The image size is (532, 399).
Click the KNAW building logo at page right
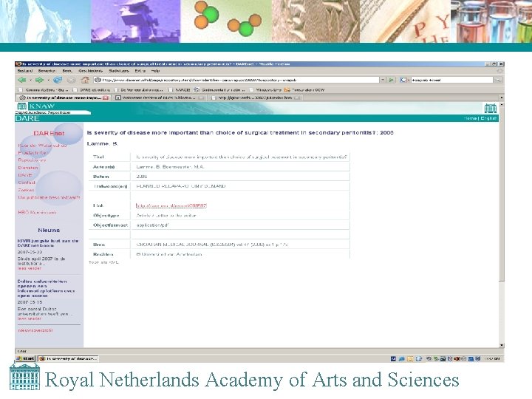click(x=491, y=109)
